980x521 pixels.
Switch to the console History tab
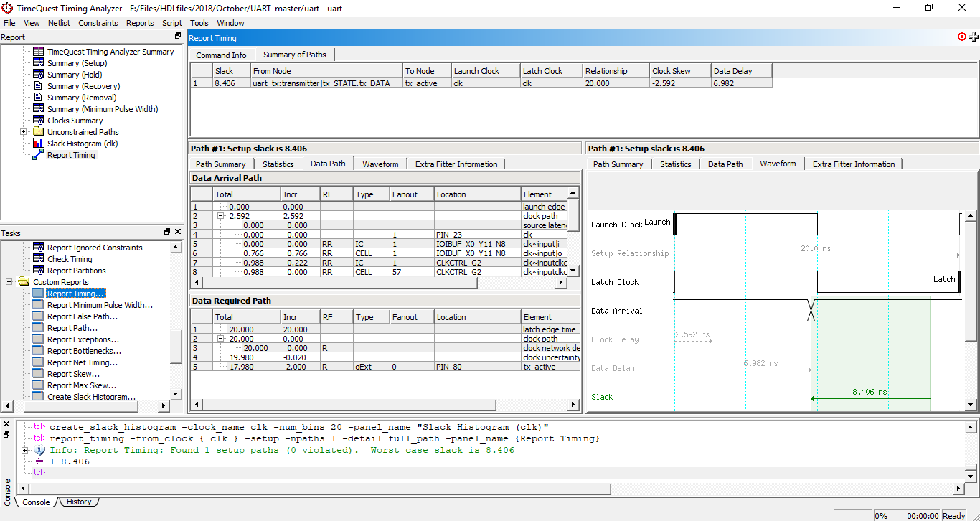click(79, 502)
